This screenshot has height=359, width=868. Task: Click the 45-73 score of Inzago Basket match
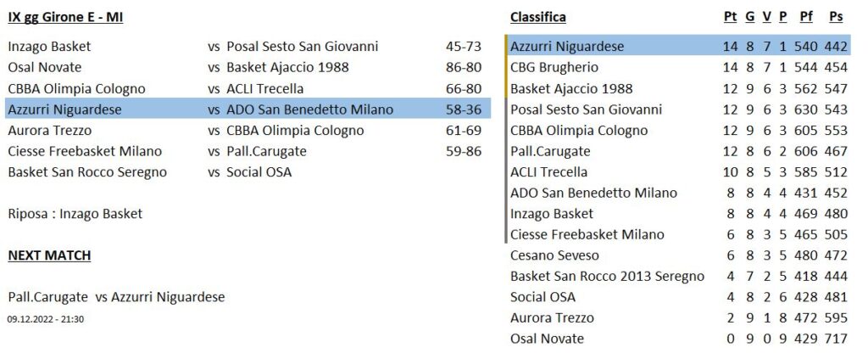coord(464,47)
